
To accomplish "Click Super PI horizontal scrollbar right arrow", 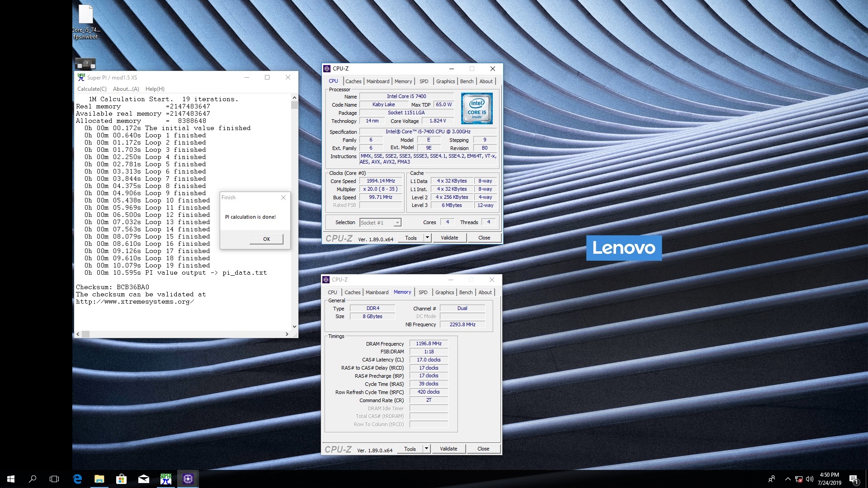I will (287, 334).
